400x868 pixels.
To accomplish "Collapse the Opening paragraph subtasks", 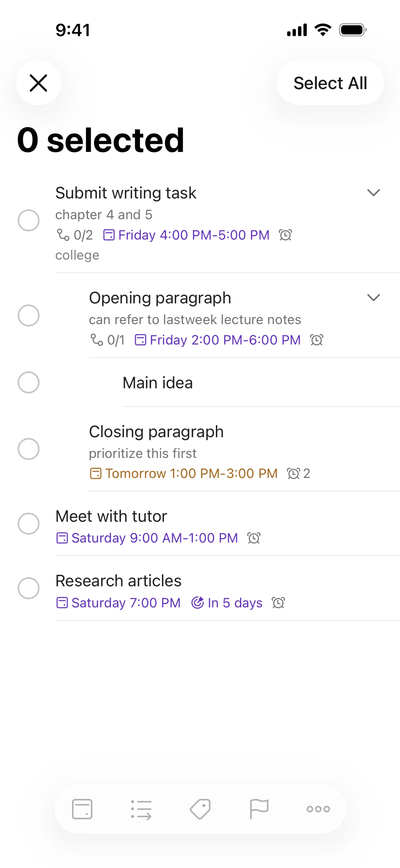I will (x=373, y=298).
